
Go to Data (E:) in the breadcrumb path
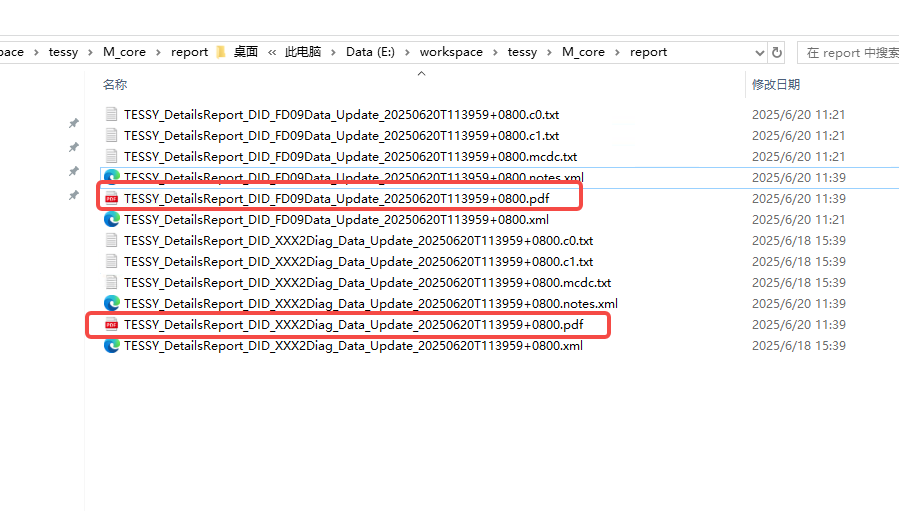(x=370, y=52)
